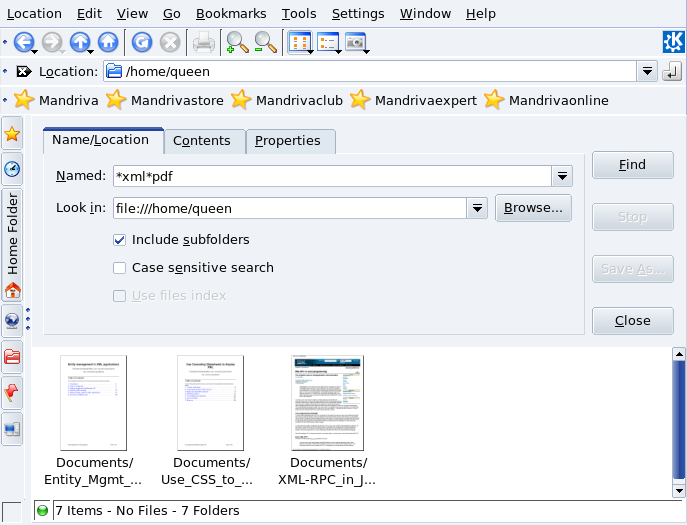Click the Zoom In magnifier icon
Viewport: 687px width, 525px height.
pos(237,42)
